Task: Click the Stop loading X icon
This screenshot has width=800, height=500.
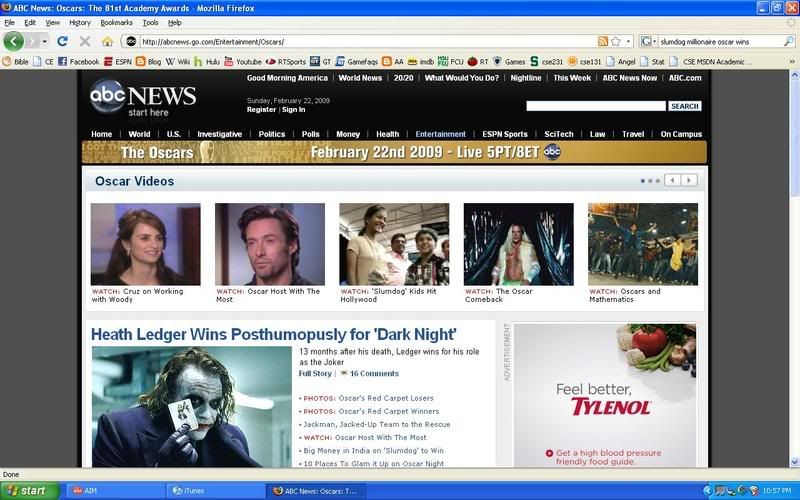Action: pyautogui.click(x=85, y=41)
